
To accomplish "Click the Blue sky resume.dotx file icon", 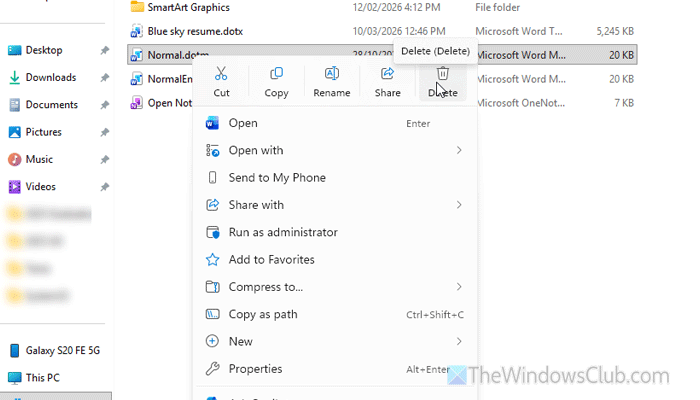I will click(x=136, y=31).
